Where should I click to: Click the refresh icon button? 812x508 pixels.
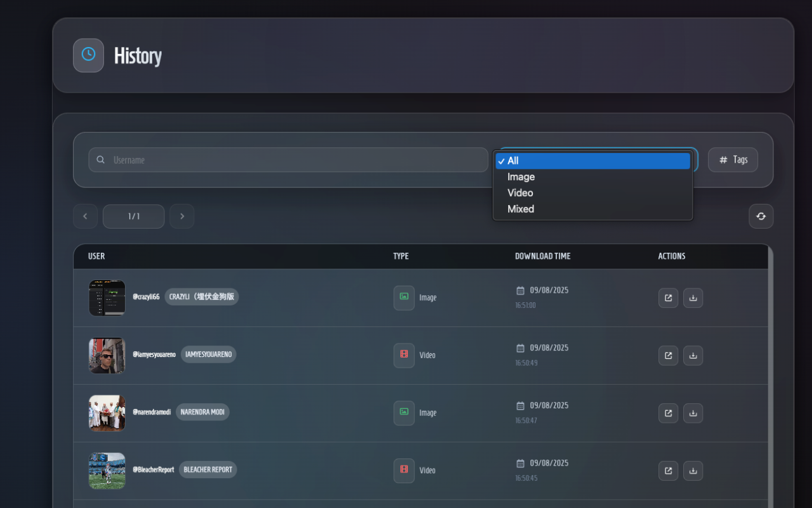[x=761, y=216]
